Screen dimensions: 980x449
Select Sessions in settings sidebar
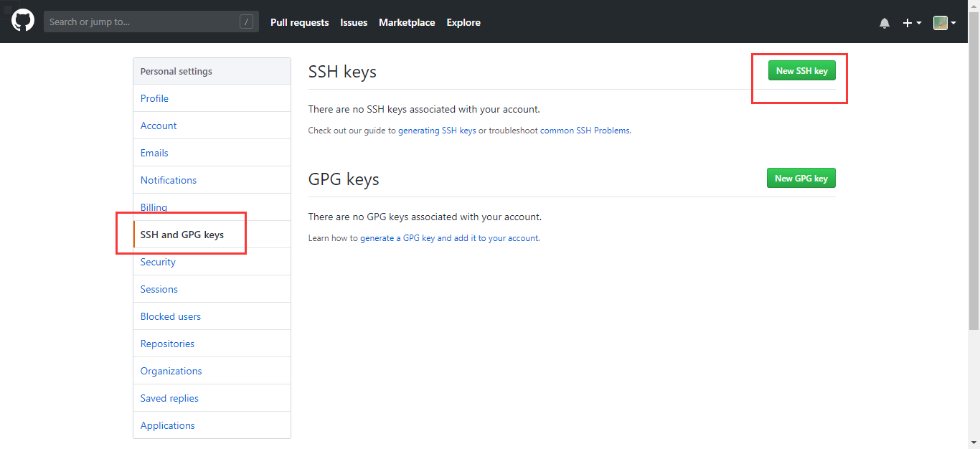pyautogui.click(x=212, y=289)
